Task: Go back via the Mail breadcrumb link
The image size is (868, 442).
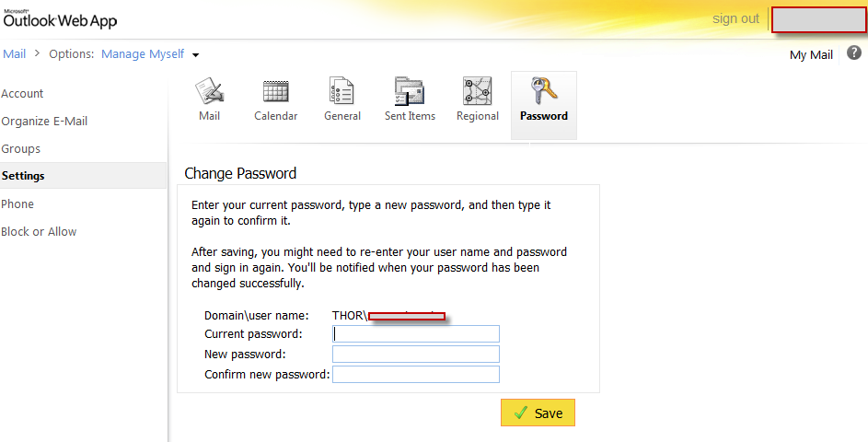Action: 14,54
